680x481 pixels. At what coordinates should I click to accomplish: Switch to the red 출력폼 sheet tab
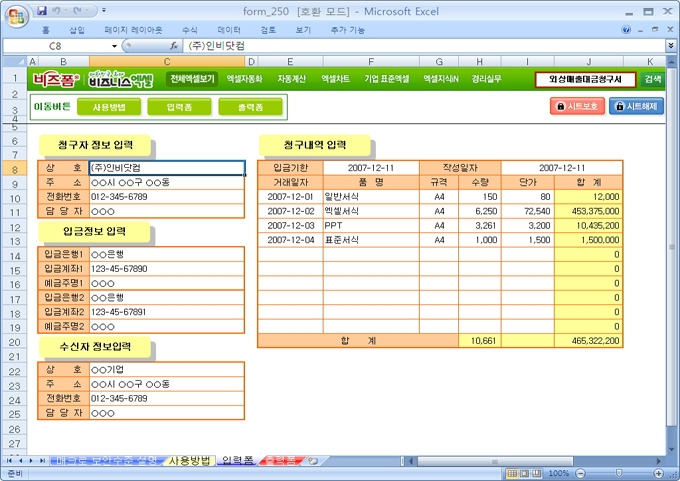tap(282, 461)
